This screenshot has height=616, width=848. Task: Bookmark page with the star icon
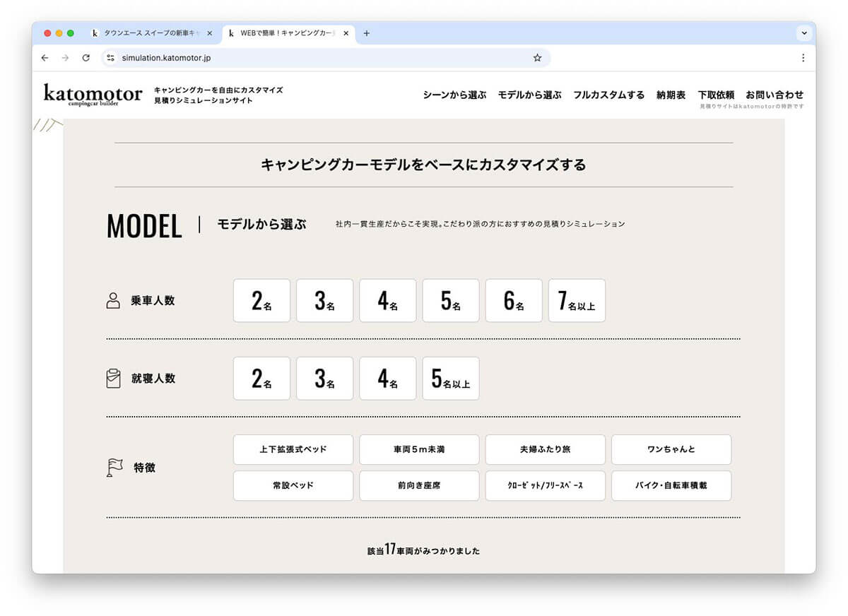[537, 58]
